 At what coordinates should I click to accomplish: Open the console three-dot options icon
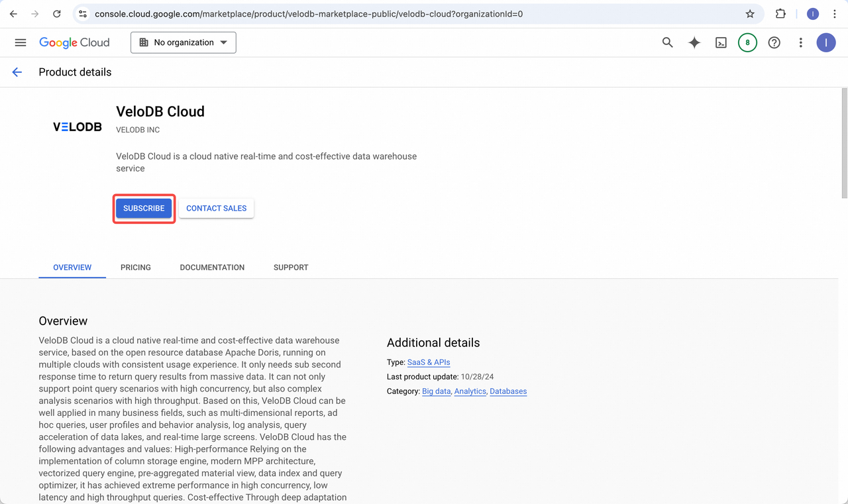[x=800, y=42]
